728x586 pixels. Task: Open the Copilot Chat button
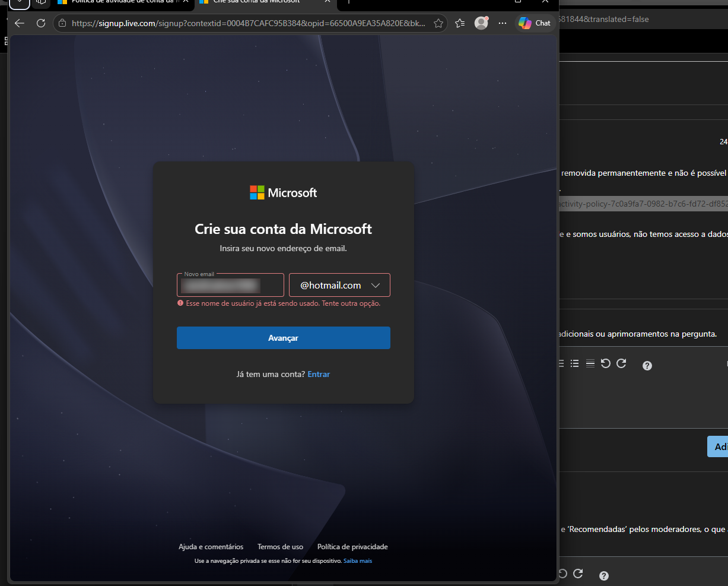pos(535,23)
